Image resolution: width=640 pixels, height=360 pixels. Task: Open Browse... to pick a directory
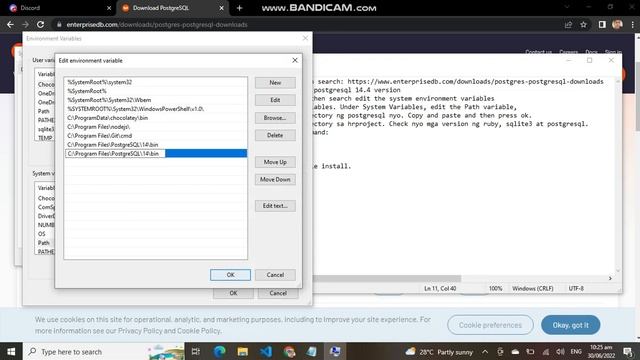point(275,118)
